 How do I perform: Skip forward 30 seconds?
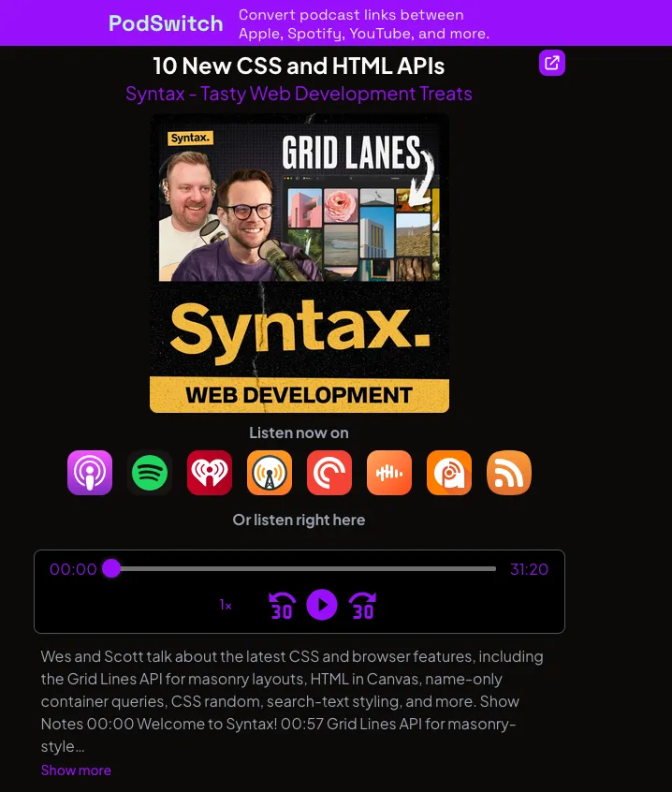point(362,605)
